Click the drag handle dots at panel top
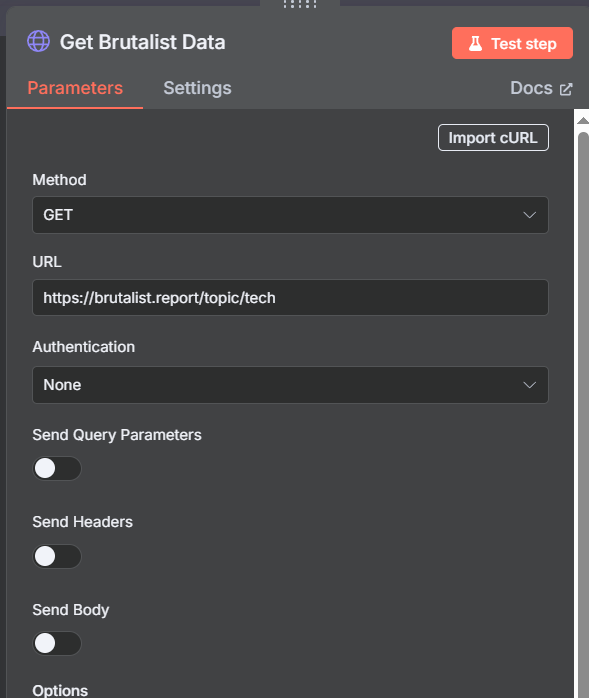 [300, 4]
